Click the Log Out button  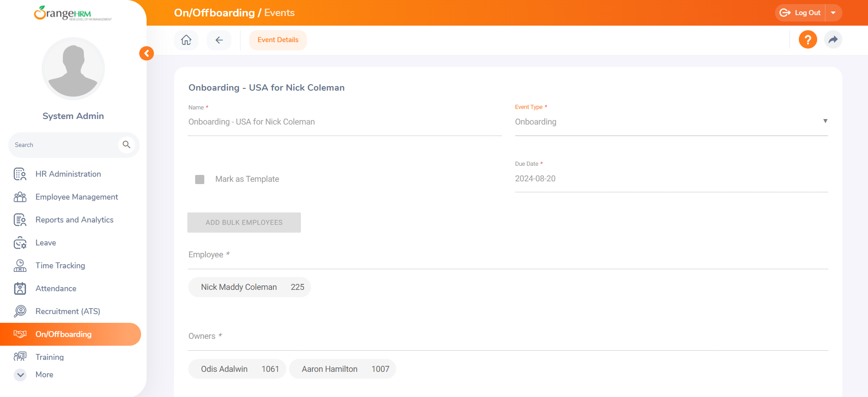pos(800,13)
